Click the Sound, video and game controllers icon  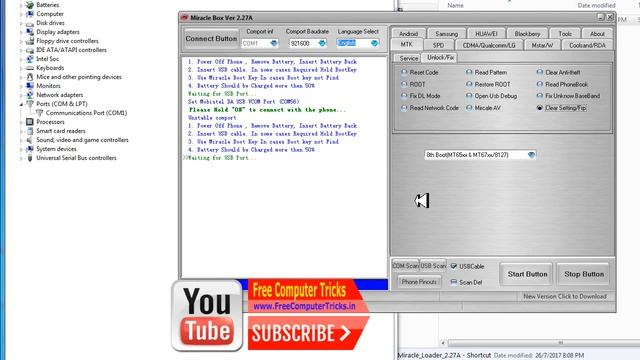pos(30,140)
